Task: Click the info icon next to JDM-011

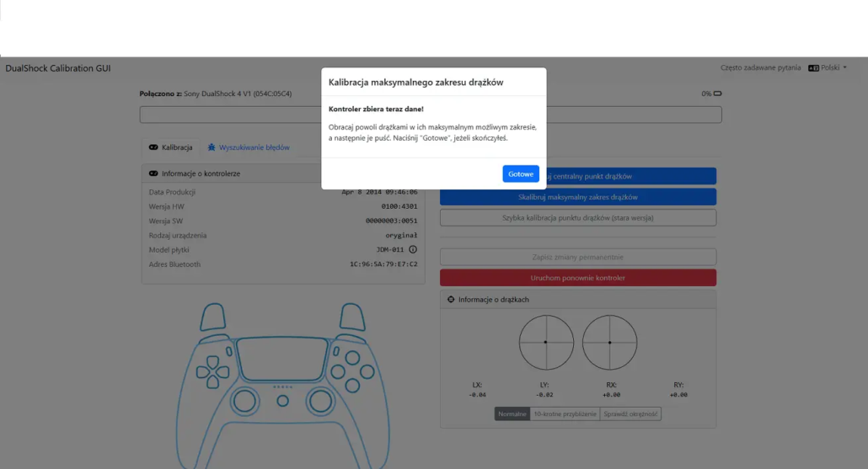Action: coord(413,250)
